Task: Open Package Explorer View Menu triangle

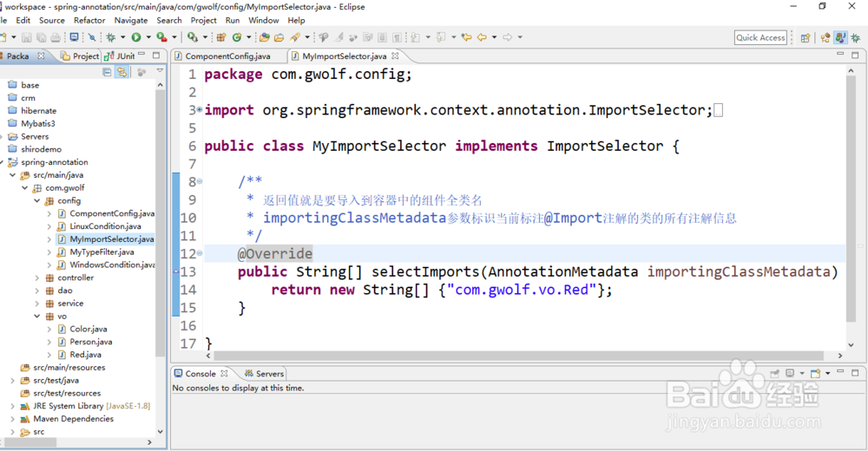Action: [160, 71]
